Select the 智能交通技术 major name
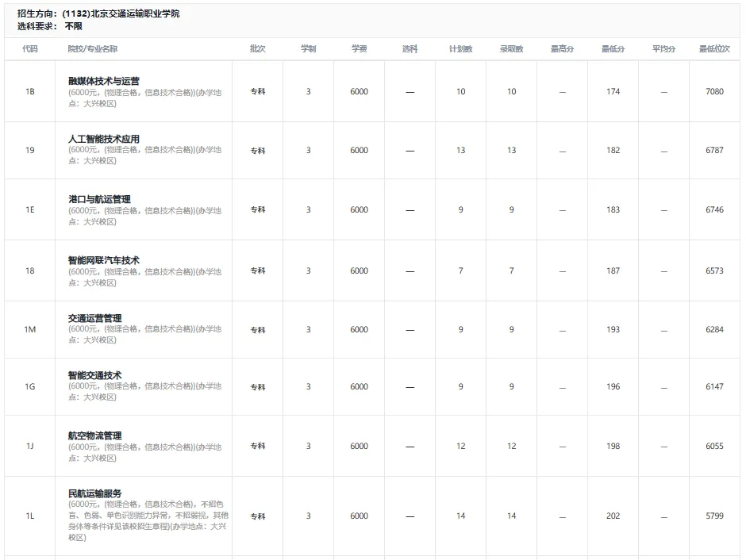This screenshot has width=746, height=560. [94, 375]
